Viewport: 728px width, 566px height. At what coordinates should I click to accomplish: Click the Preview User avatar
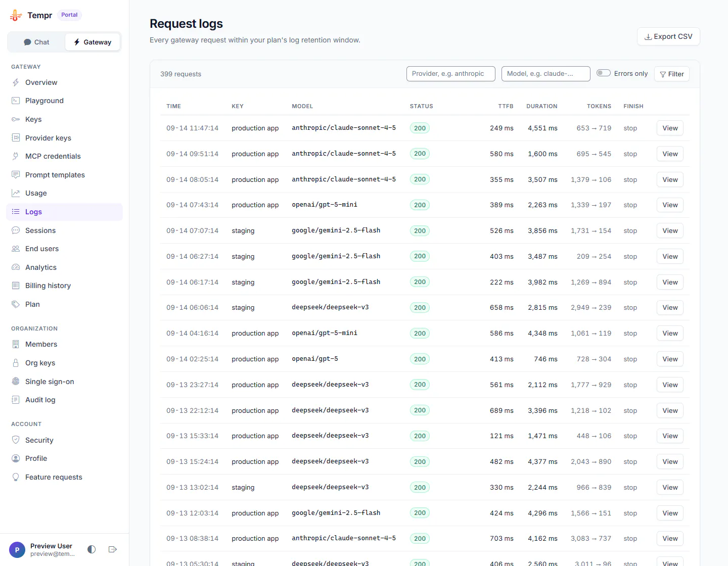click(x=17, y=550)
